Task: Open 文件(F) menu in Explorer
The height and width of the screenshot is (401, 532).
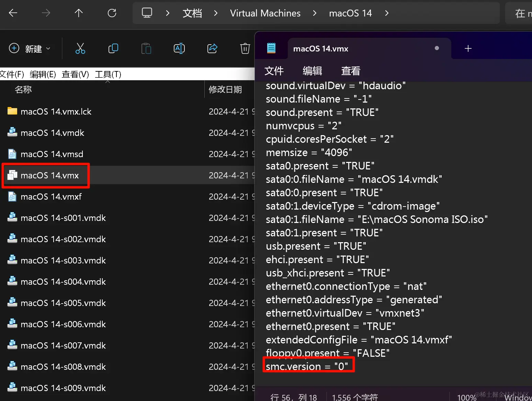Action: point(12,74)
